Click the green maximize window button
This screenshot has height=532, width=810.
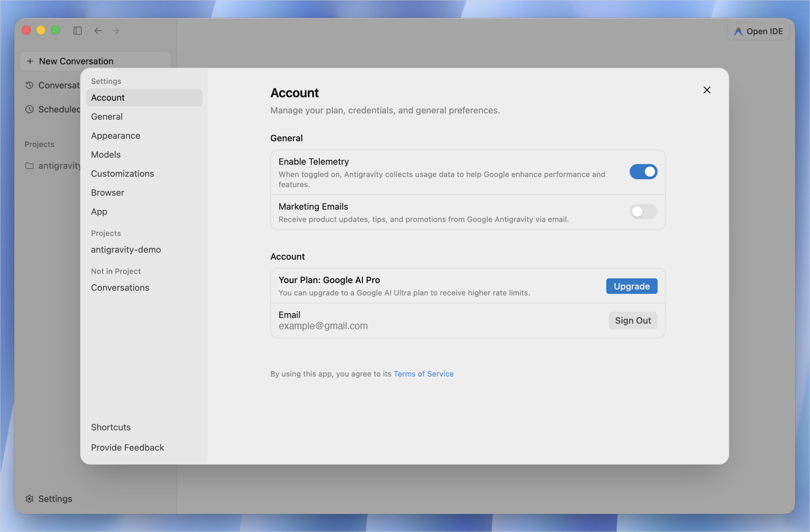click(55, 30)
